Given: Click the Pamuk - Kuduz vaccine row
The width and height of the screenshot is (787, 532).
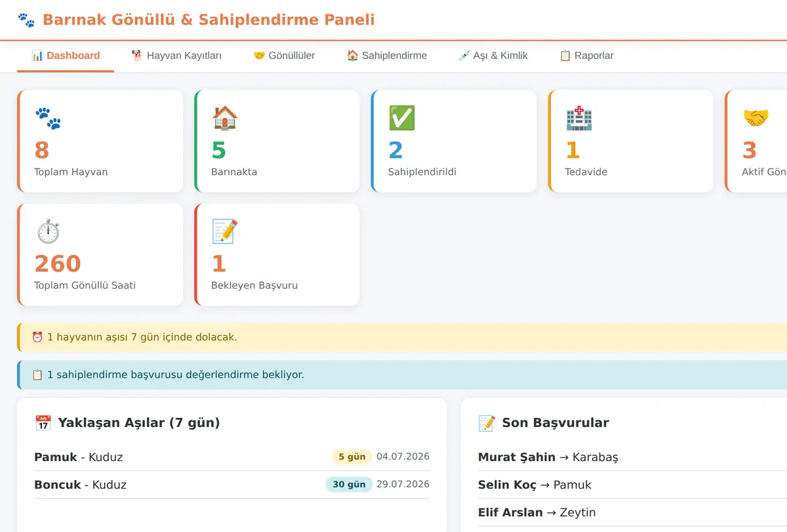Looking at the screenshot, I should point(232,457).
